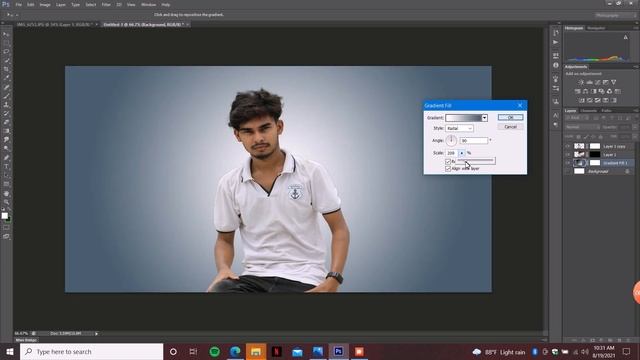Add a Levels adjustment
The height and width of the screenshot is (360, 640).
589,82
